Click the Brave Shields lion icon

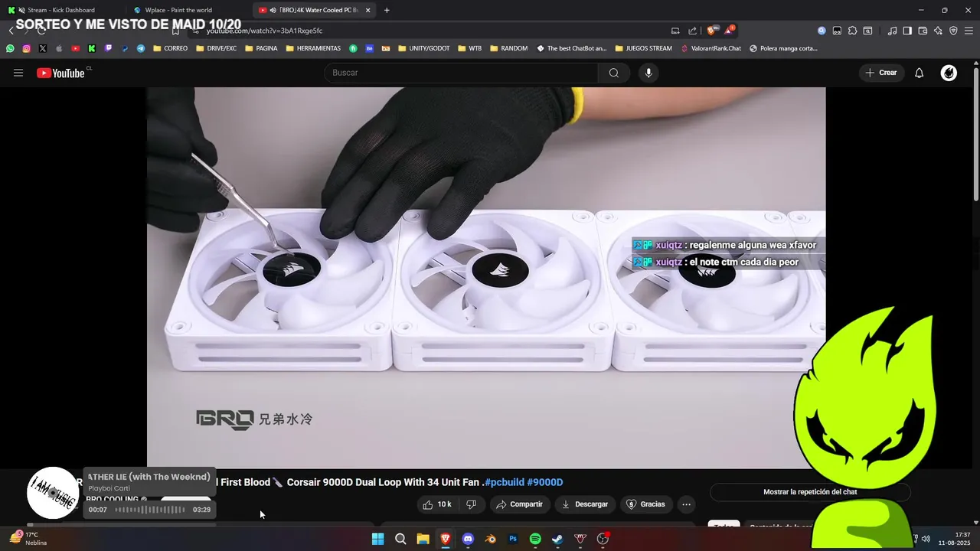click(x=711, y=31)
